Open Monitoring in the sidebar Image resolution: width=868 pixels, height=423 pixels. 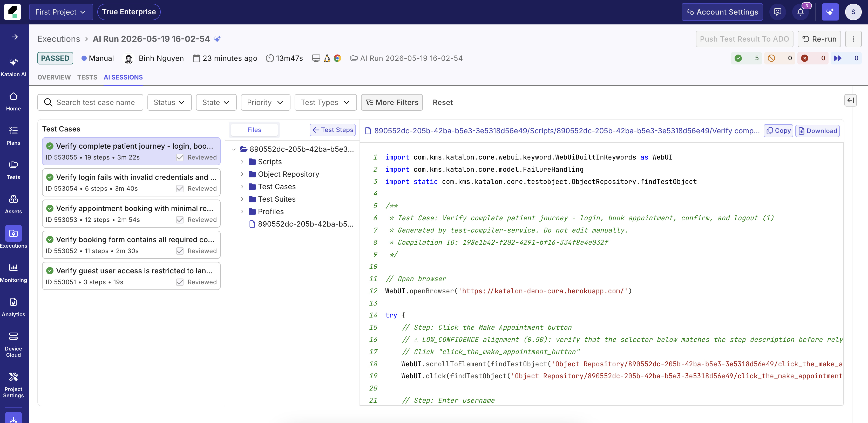[x=13, y=273]
